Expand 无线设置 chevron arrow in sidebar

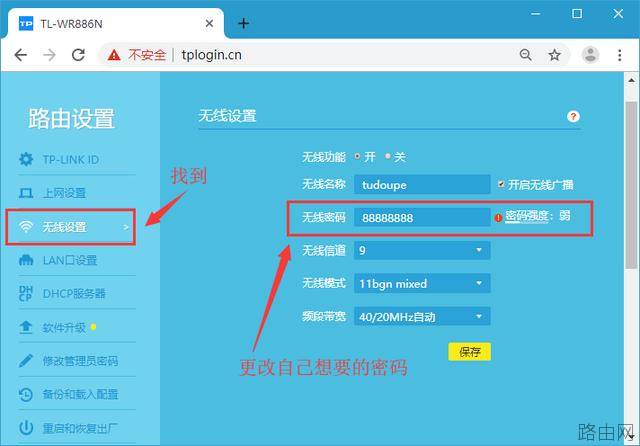coord(126,227)
